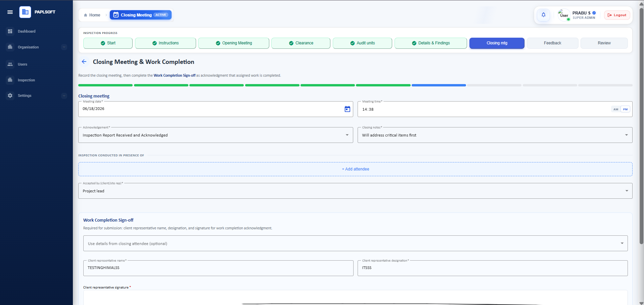Click the notification bell icon

click(543, 15)
